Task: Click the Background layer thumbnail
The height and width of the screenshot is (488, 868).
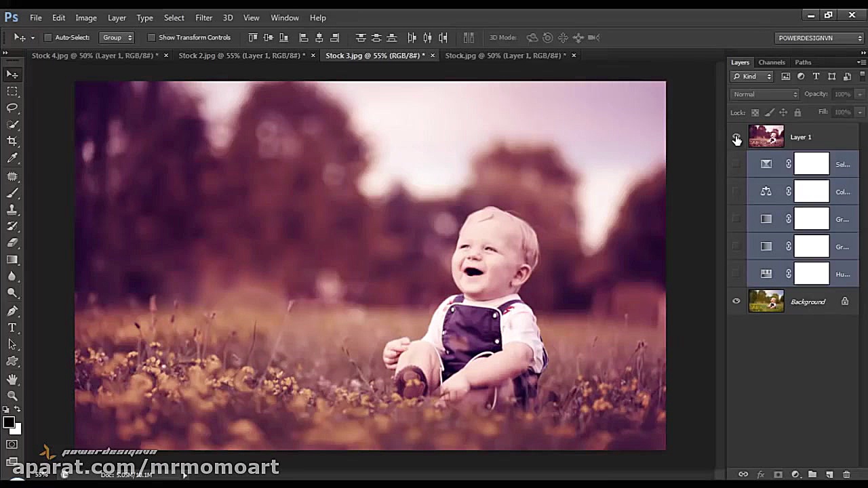Action: [x=766, y=301]
